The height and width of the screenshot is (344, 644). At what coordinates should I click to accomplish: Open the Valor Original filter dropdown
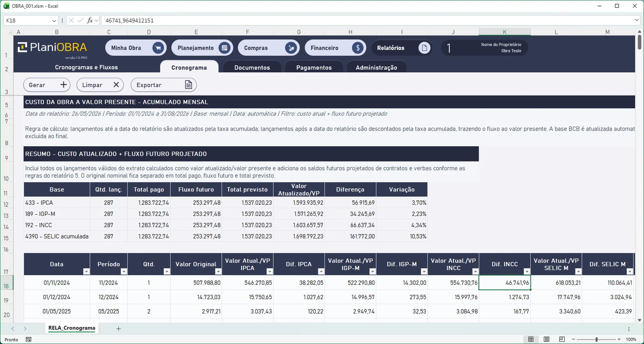pyautogui.click(x=218, y=271)
